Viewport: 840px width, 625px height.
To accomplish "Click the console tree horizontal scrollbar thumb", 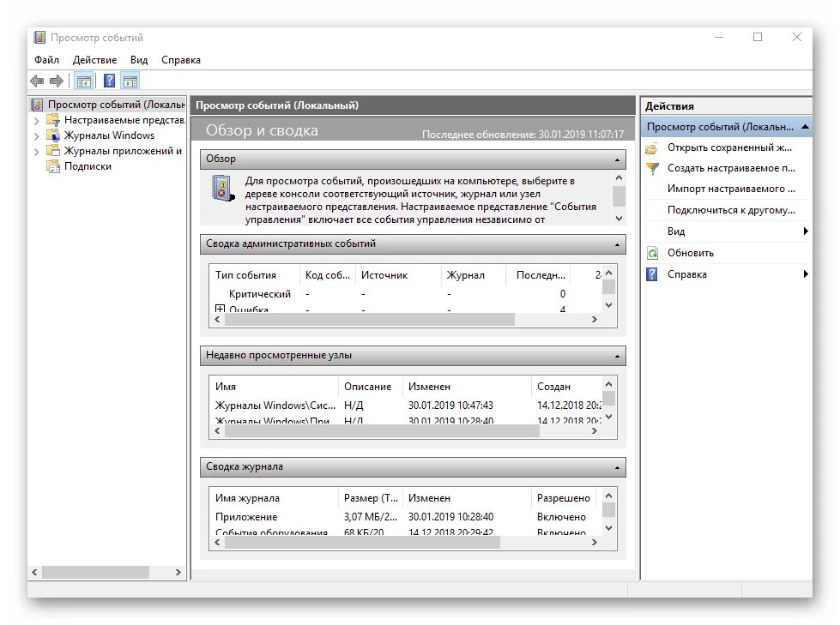I will [95, 572].
